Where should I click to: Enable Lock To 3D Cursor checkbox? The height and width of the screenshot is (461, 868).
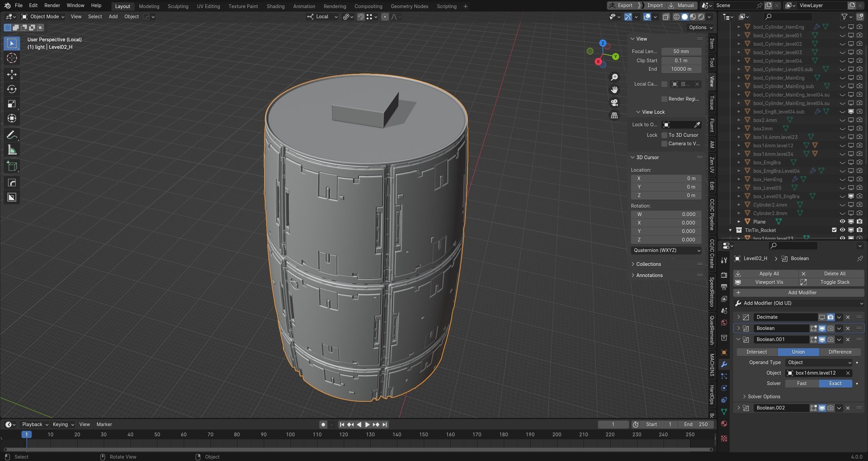pos(664,135)
